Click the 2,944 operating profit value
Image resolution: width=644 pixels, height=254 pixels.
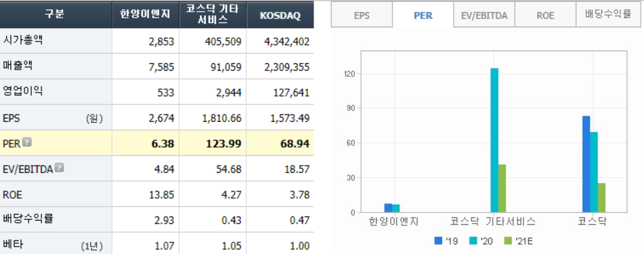(228, 93)
